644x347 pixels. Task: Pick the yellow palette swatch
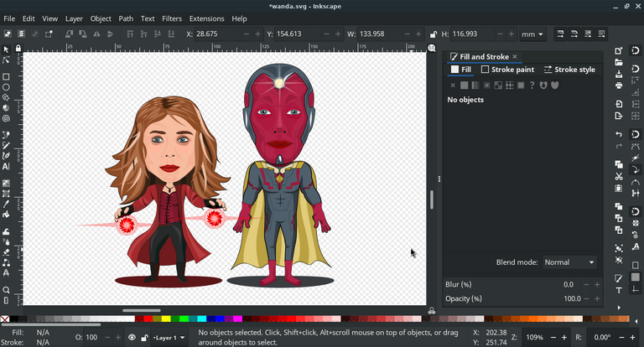(165, 319)
